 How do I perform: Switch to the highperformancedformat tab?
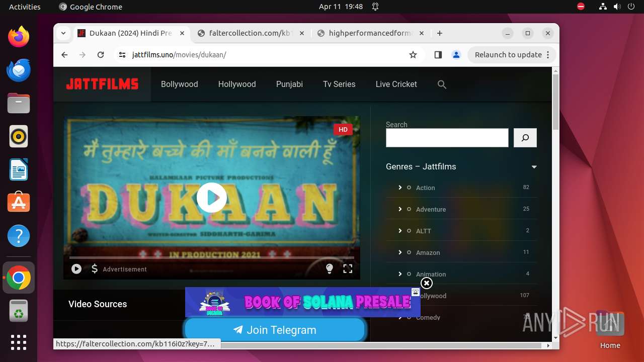370,33
